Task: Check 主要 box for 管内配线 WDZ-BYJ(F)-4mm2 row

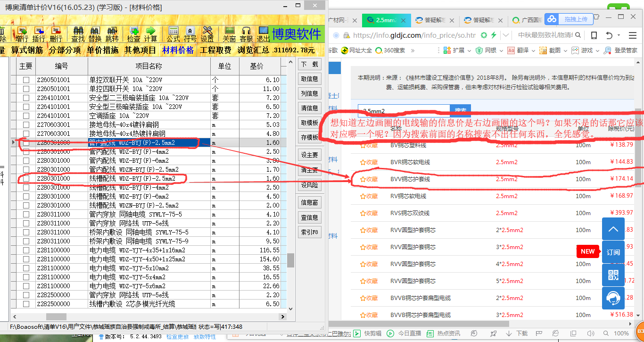Action: pyautogui.click(x=26, y=152)
